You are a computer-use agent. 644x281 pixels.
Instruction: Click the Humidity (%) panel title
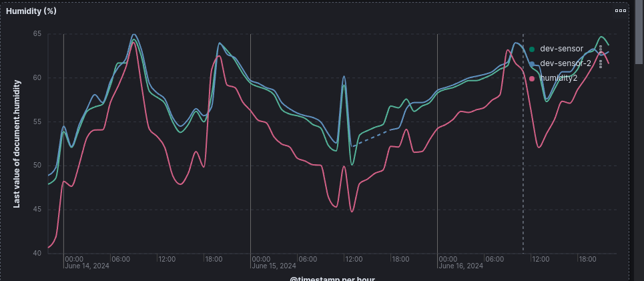(31, 11)
